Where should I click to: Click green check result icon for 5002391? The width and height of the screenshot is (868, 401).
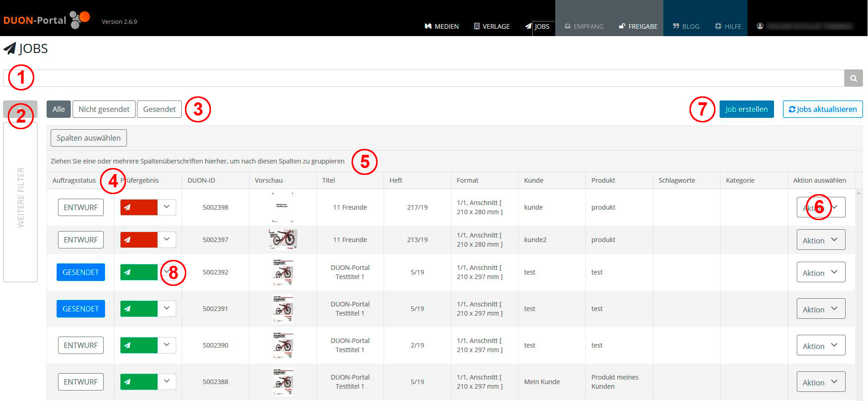pyautogui.click(x=139, y=309)
